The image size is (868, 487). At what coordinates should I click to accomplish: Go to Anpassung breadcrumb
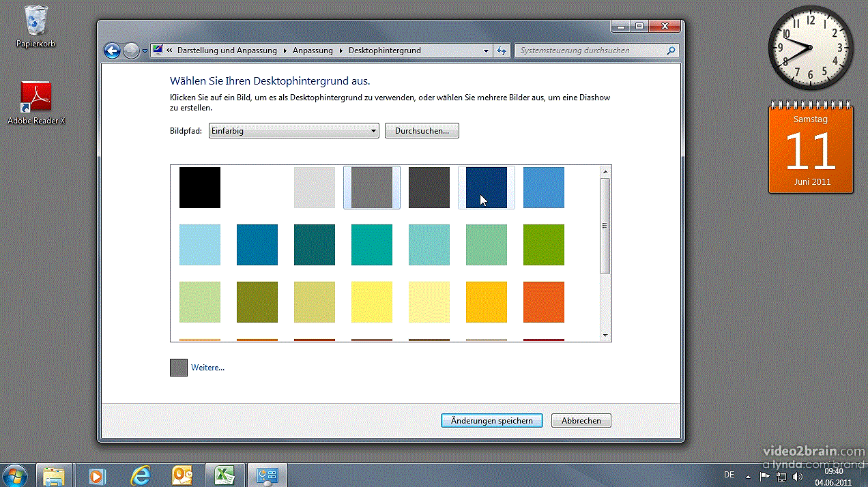click(313, 50)
